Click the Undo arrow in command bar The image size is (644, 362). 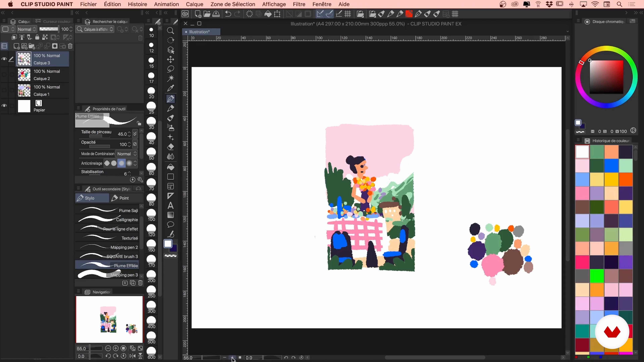[x=228, y=14]
